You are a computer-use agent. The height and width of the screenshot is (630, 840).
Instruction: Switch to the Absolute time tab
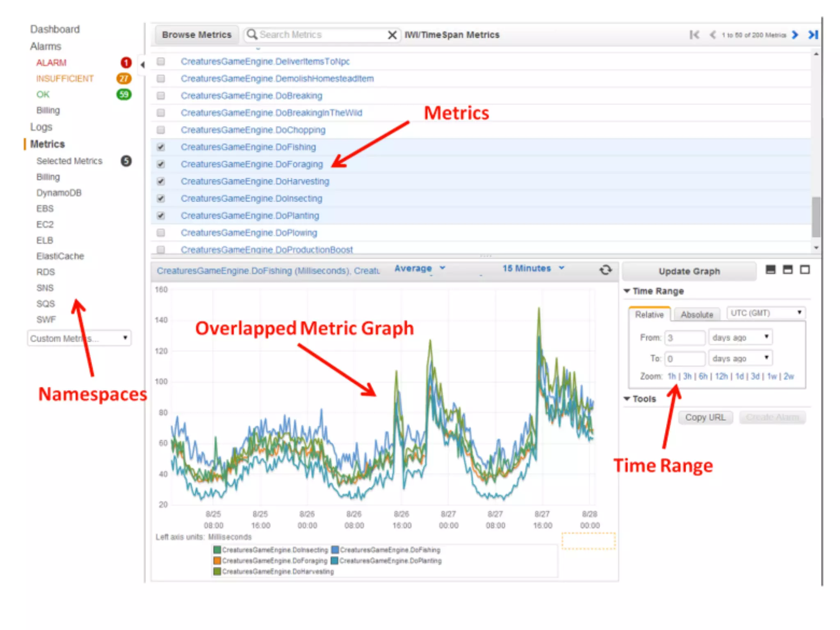point(696,315)
